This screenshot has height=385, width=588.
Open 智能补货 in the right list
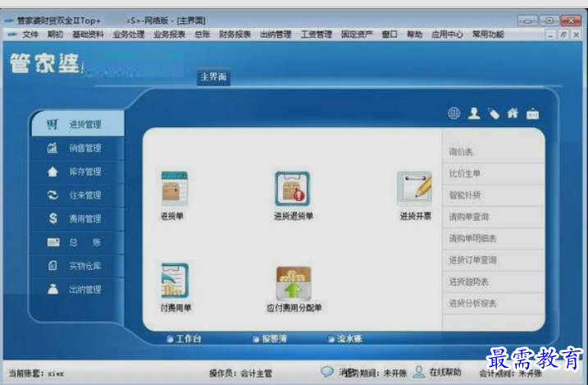(494, 195)
